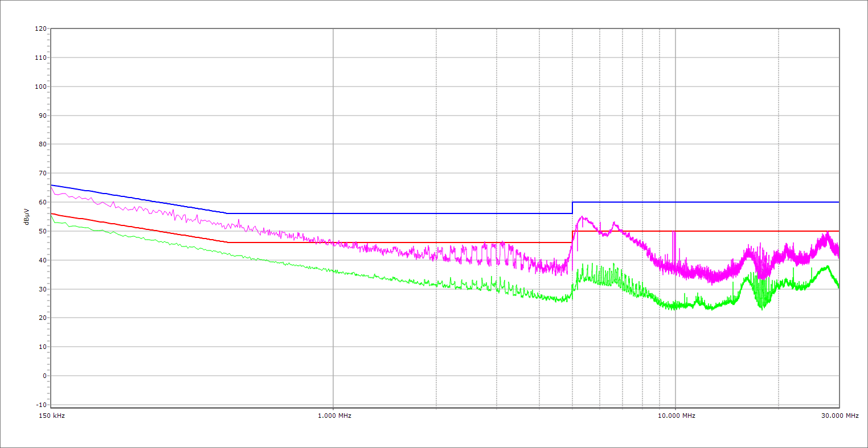Select the blue limit line's vertical step to 60 dBµV
The width and height of the screenshot is (868, 448).
572,208
